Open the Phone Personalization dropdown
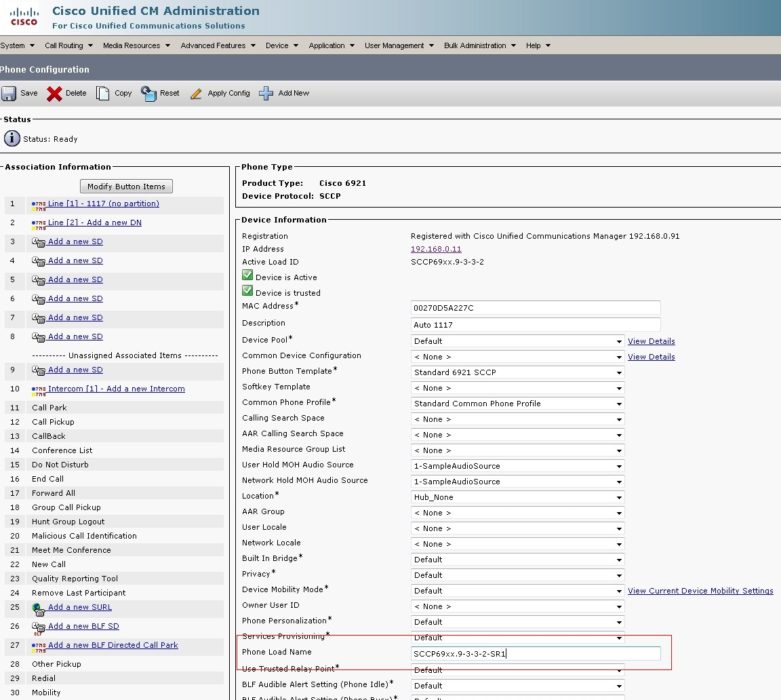Image resolution: width=781 pixels, height=700 pixels. 517,622
